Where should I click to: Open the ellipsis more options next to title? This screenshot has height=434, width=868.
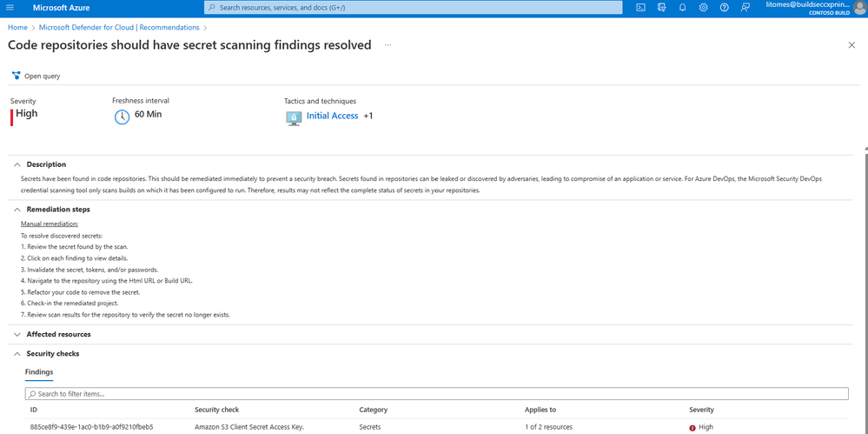388,45
